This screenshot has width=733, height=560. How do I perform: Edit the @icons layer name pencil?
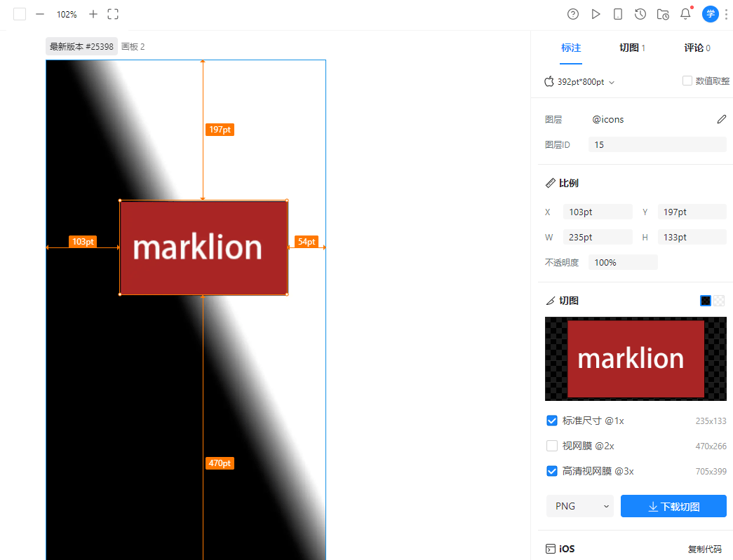point(722,120)
